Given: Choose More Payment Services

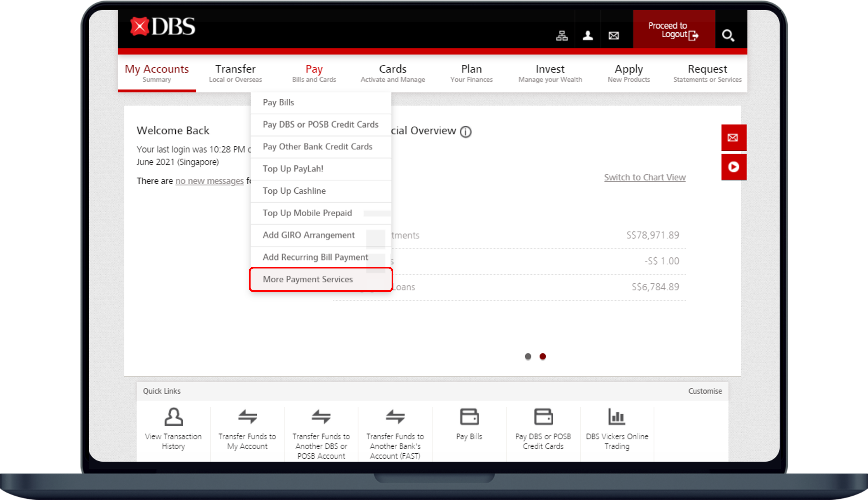Looking at the screenshot, I should tap(321, 280).
